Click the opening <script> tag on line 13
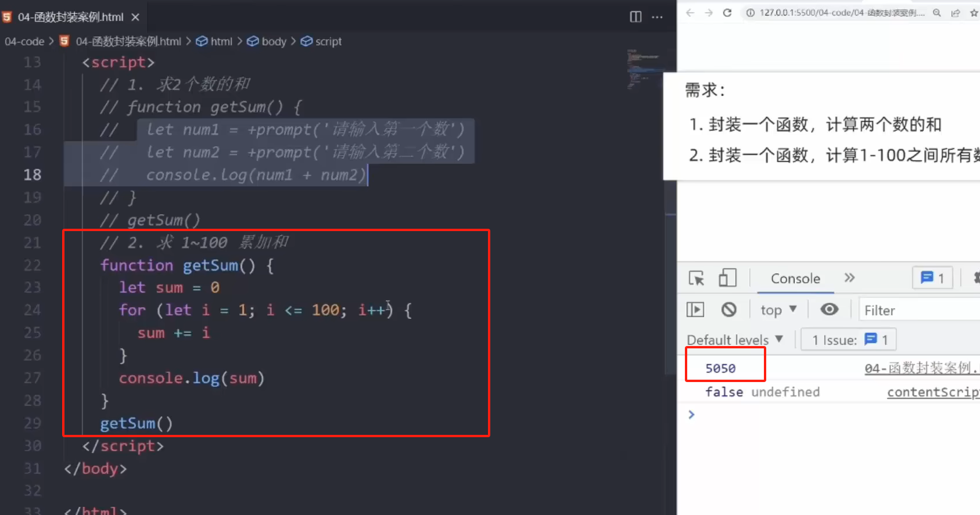This screenshot has width=980, height=515. point(119,62)
